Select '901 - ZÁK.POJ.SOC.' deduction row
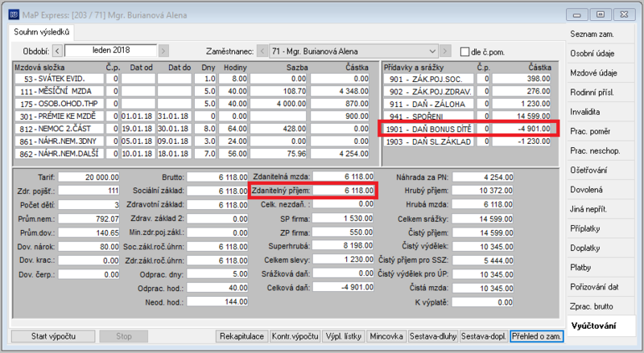Image resolution: width=644 pixels, height=353 pixels. pyautogui.click(x=468, y=79)
